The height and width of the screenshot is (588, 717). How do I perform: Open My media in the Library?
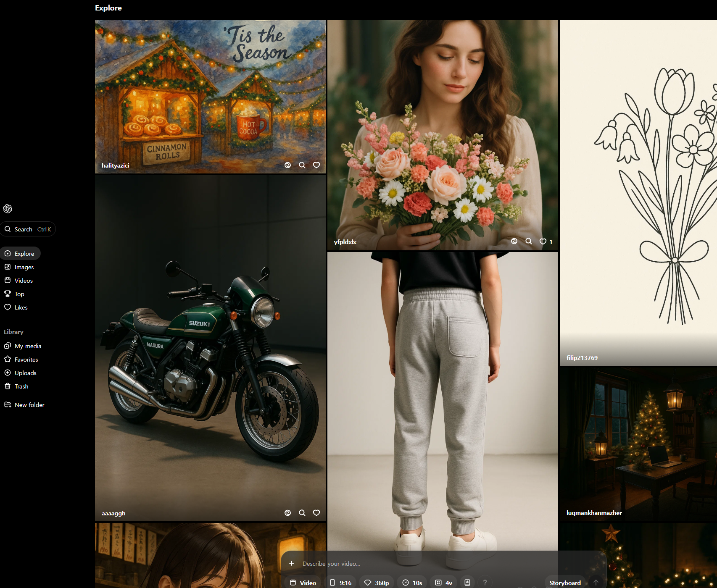[x=23, y=346]
